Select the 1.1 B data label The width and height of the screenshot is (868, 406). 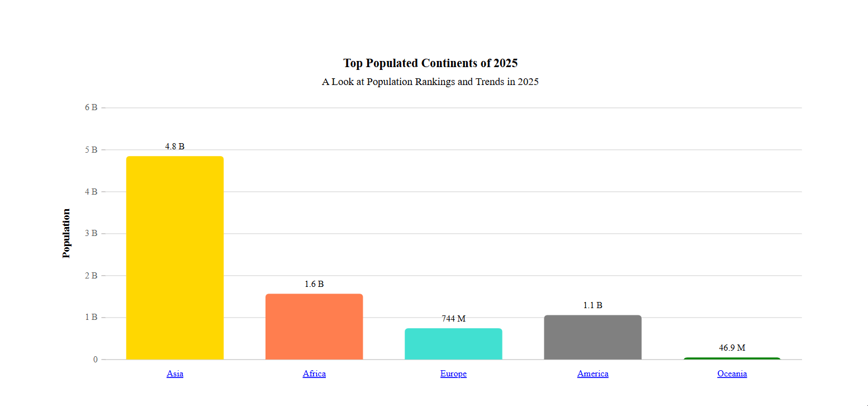592,305
